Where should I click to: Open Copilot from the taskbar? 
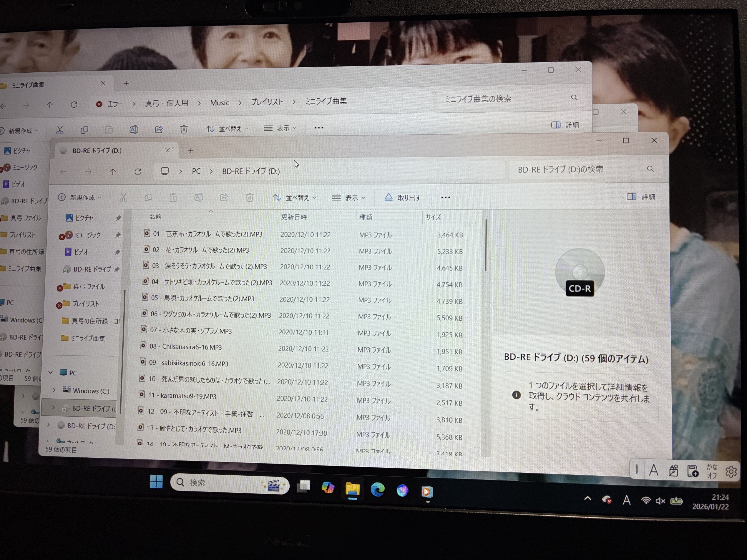click(x=328, y=487)
